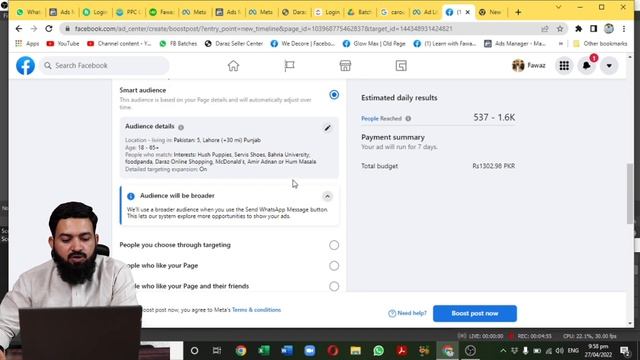The height and width of the screenshot is (360, 640).
Task: Show hidden bookmarks overflow chevron
Action: click(561, 44)
